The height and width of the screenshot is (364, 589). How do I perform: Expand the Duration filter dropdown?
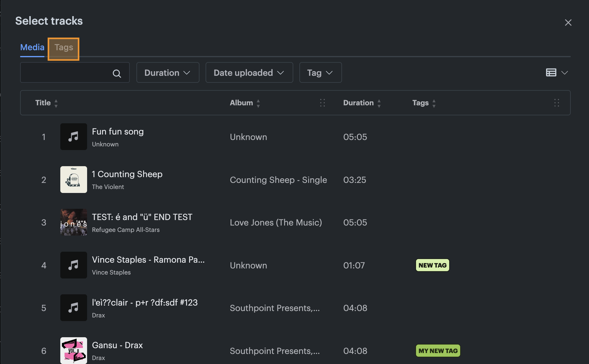click(168, 72)
